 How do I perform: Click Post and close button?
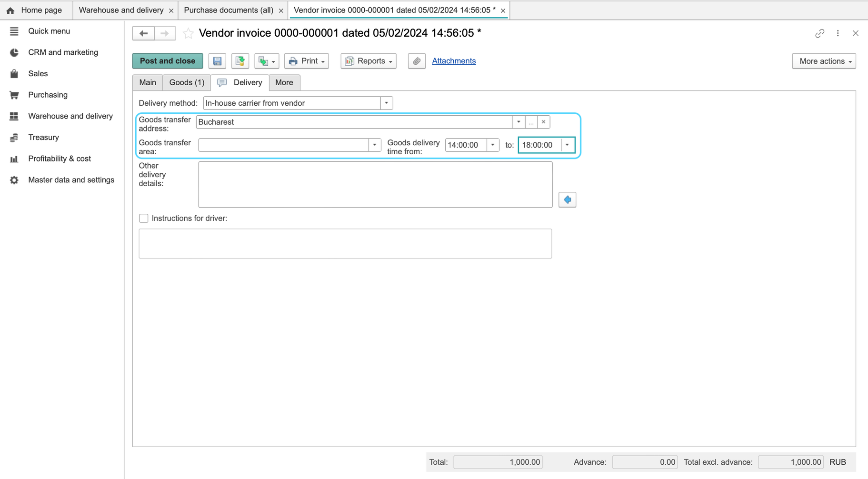pos(168,61)
